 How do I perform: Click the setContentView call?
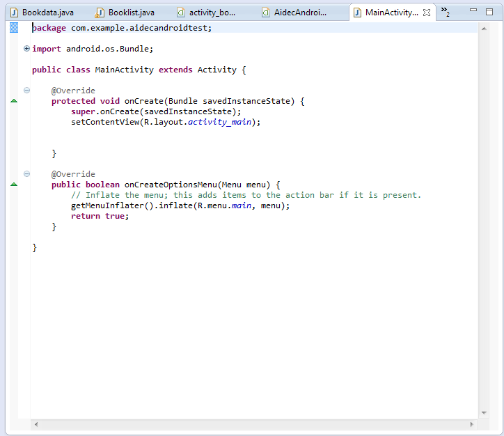point(105,122)
